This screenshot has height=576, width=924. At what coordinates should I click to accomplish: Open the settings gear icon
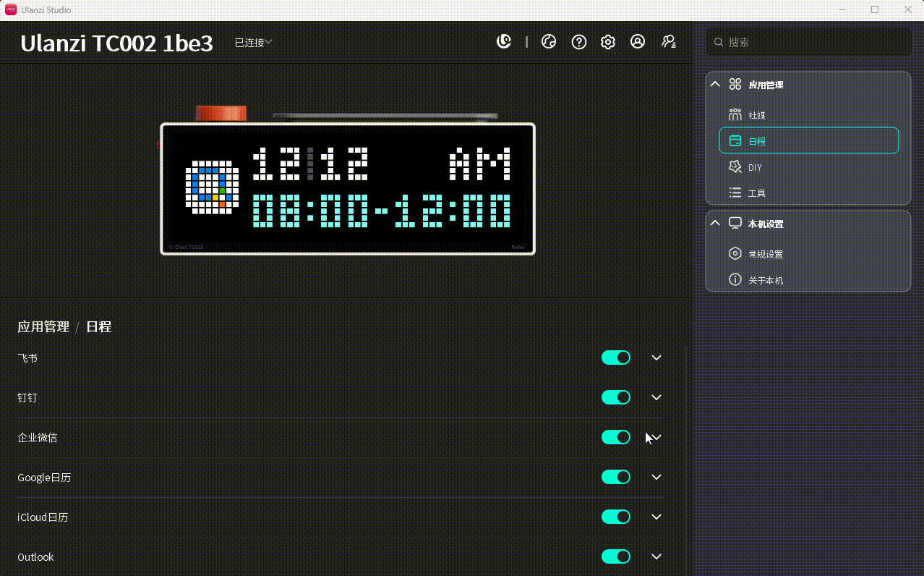pyautogui.click(x=608, y=42)
